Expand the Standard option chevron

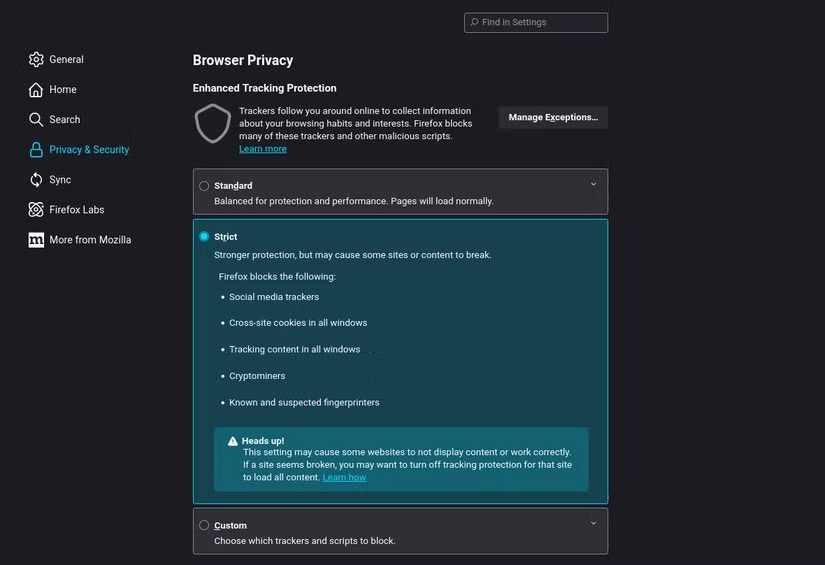593,184
